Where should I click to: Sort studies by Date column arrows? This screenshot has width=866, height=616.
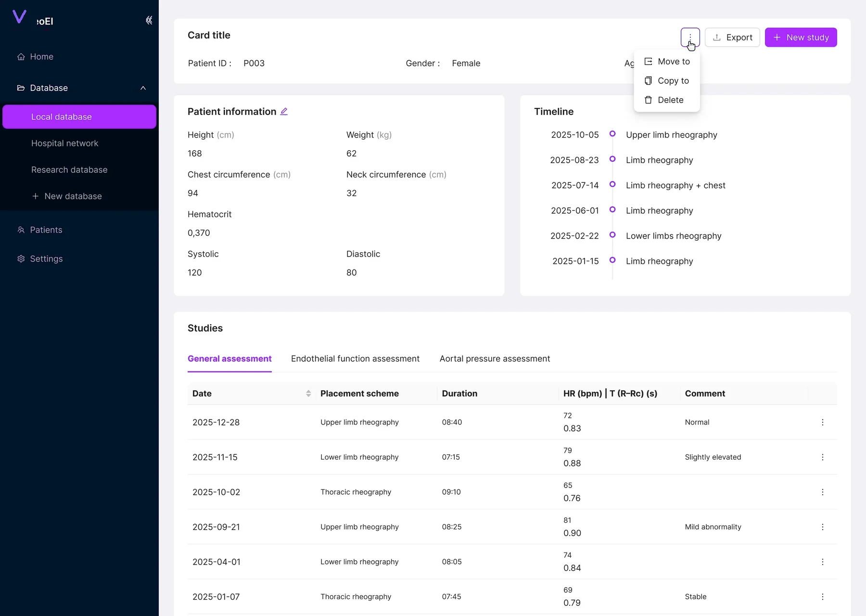click(308, 394)
